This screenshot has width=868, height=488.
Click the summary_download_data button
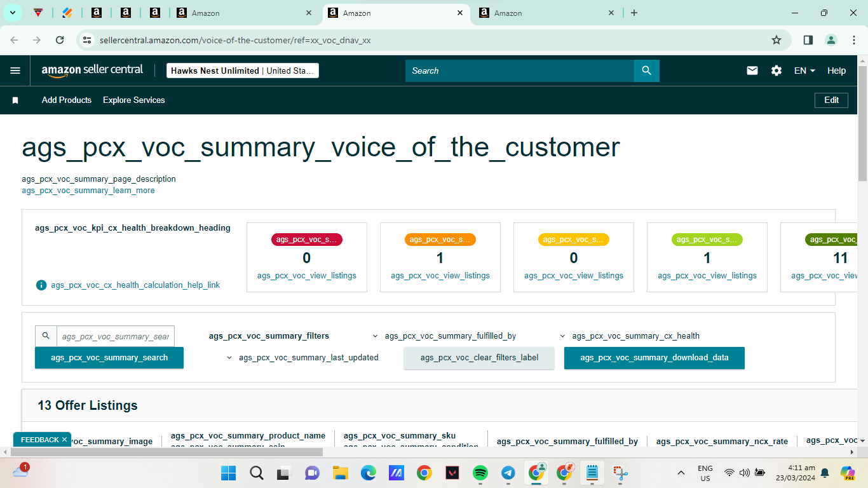(654, 358)
